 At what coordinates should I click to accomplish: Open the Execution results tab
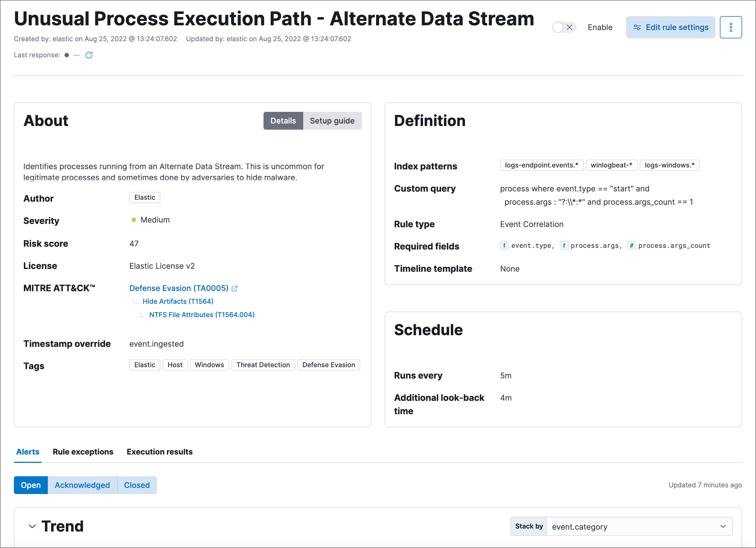coord(159,451)
